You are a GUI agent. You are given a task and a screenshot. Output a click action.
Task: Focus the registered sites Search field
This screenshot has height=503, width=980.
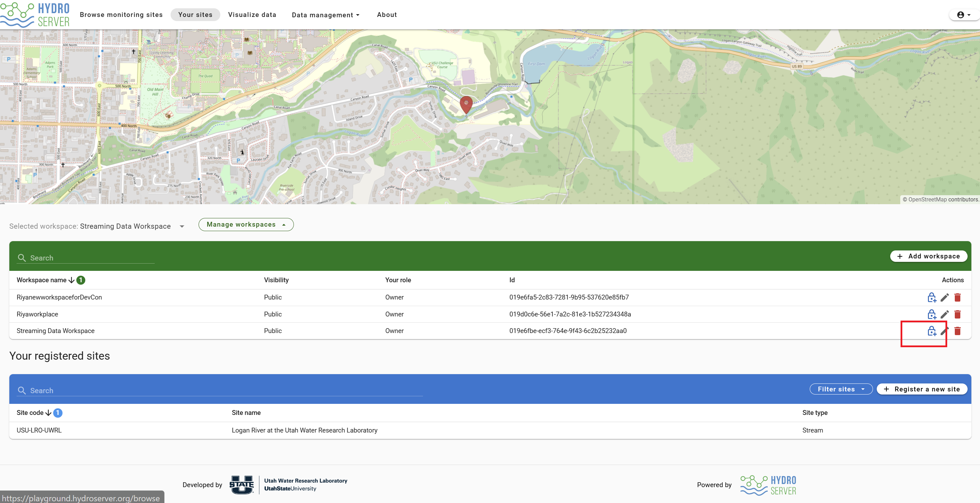[x=220, y=391]
